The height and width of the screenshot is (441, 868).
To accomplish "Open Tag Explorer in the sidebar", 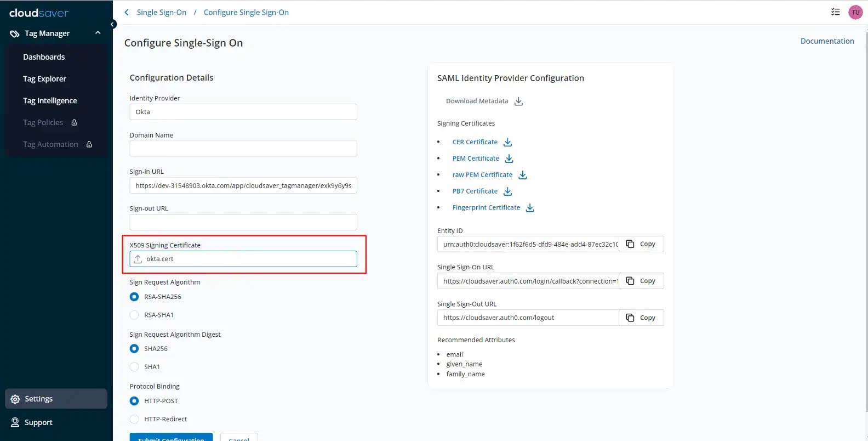I will tap(44, 79).
